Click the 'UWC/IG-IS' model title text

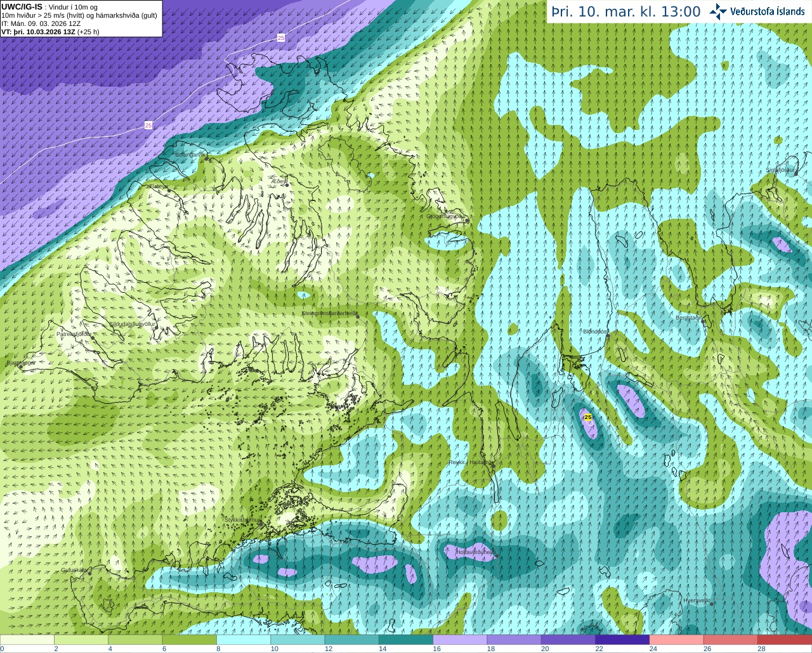click(x=22, y=7)
